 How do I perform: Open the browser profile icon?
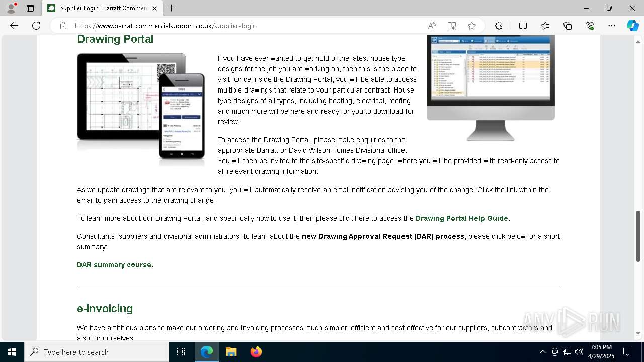pyautogui.click(x=11, y=8)
